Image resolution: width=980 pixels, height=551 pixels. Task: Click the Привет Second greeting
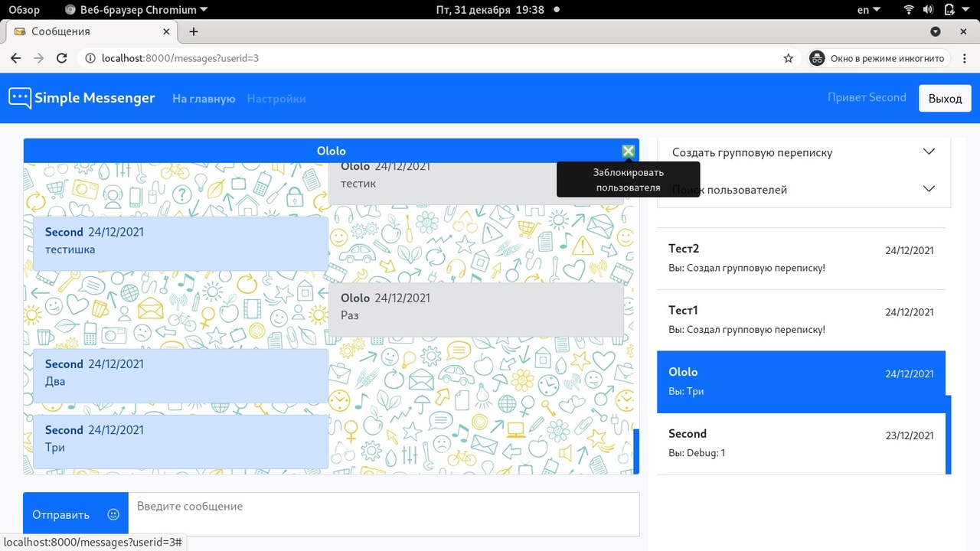pos(867,97)
